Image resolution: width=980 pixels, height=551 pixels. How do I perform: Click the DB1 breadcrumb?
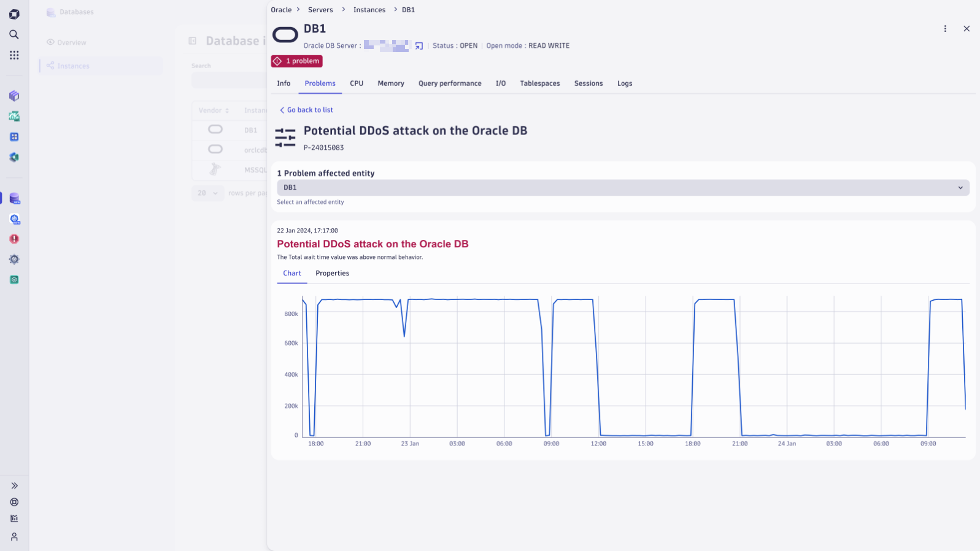pyautogui.click(x=408, y=10)
